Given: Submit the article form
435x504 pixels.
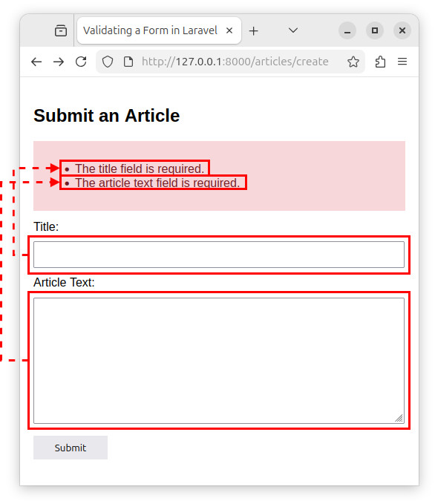Looking at the screenshot, I should tap(71, 448).
